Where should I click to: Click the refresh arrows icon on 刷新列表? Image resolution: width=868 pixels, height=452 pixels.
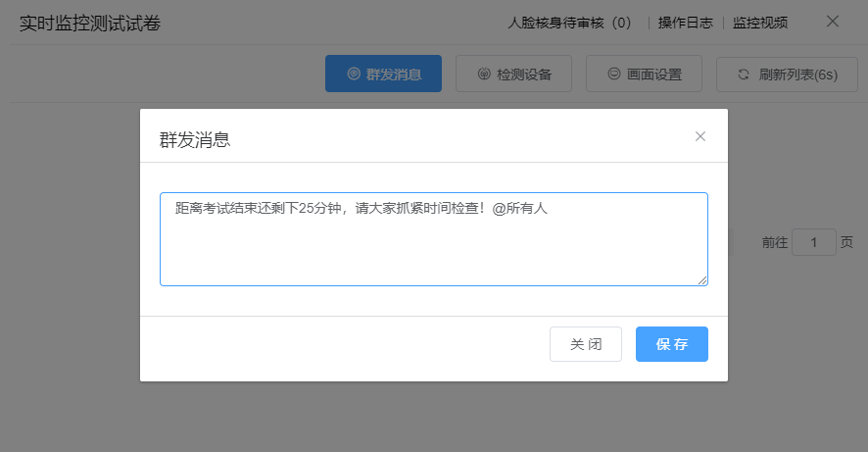744,75
